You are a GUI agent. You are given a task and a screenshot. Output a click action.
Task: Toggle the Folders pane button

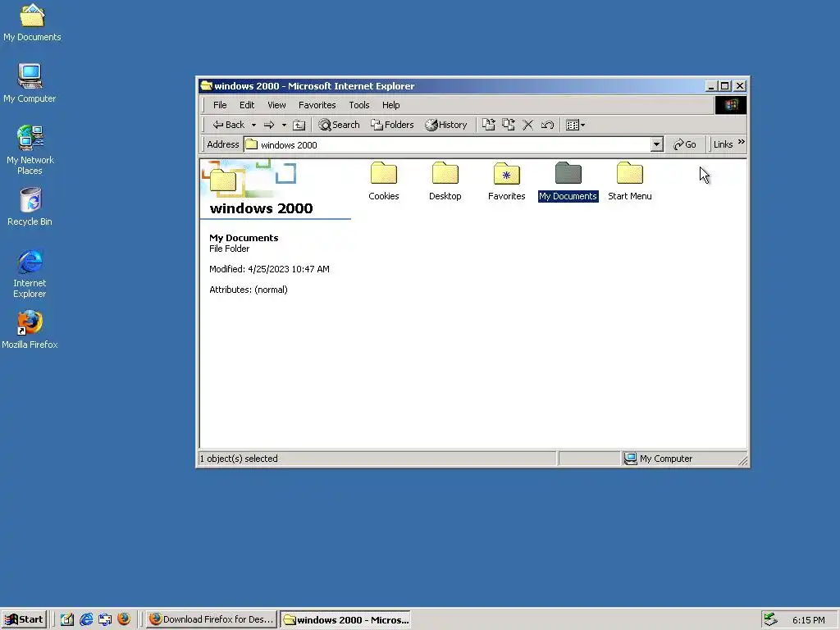[x=392, y=125]
